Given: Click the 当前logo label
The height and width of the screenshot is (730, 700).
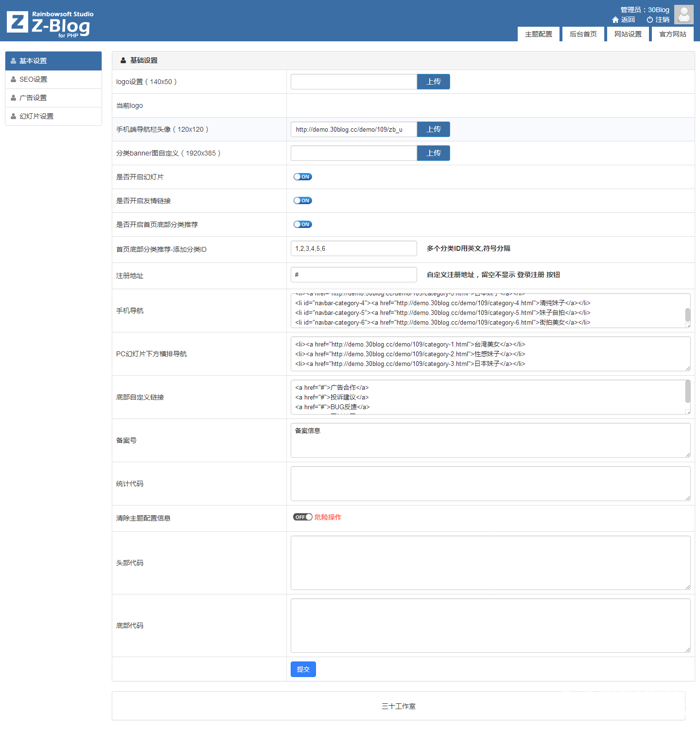Looking at the screenshot, I should [129, 105].
